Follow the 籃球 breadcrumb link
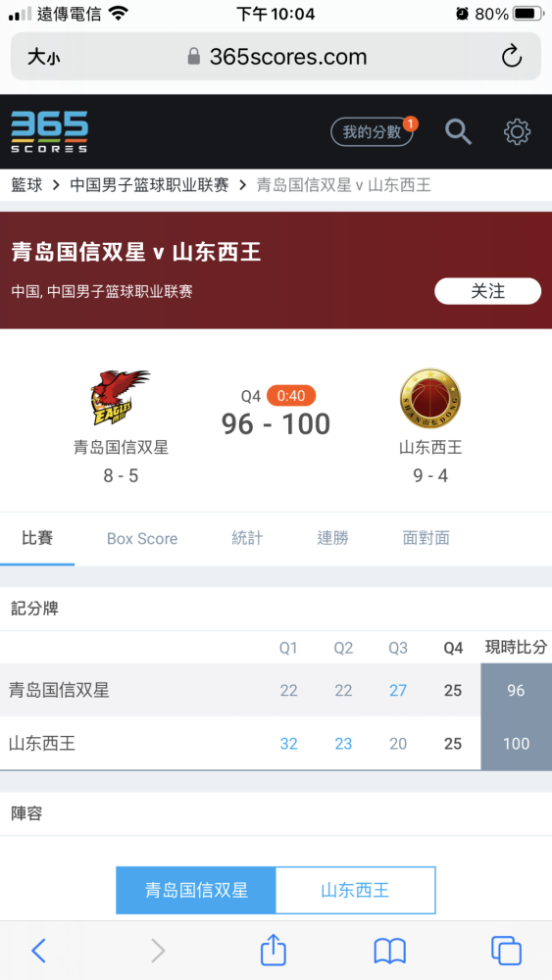 pos(26,185)
